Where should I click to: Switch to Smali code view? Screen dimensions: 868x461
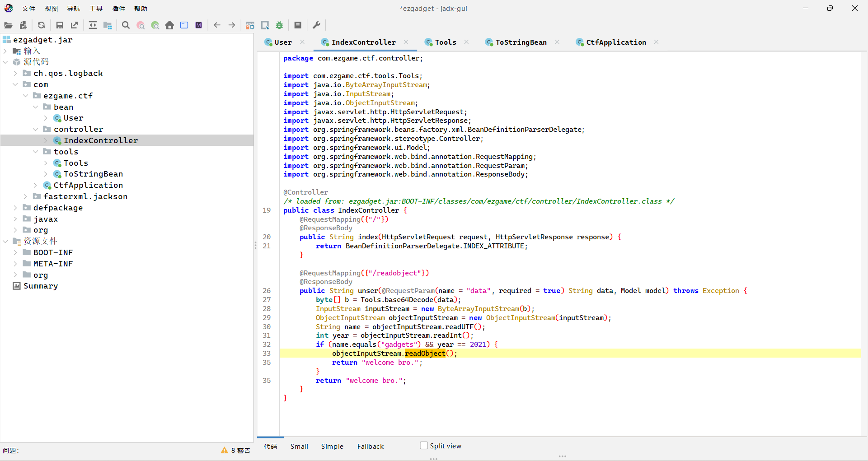tap(299, 446)
